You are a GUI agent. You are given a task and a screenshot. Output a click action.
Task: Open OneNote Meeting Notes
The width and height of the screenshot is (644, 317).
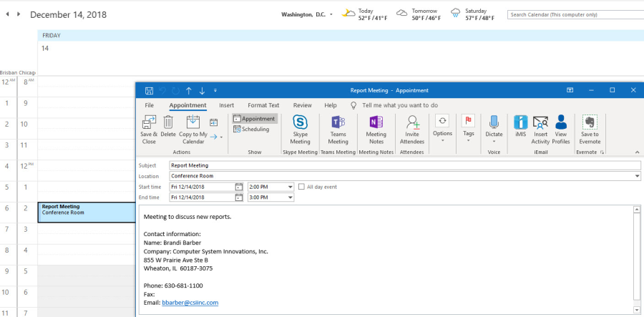[x=376, y=123]
